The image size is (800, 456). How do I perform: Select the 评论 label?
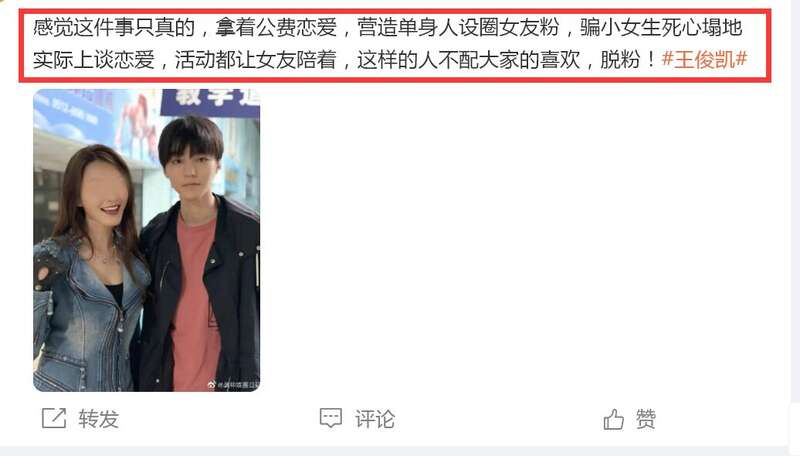[375, 419]
